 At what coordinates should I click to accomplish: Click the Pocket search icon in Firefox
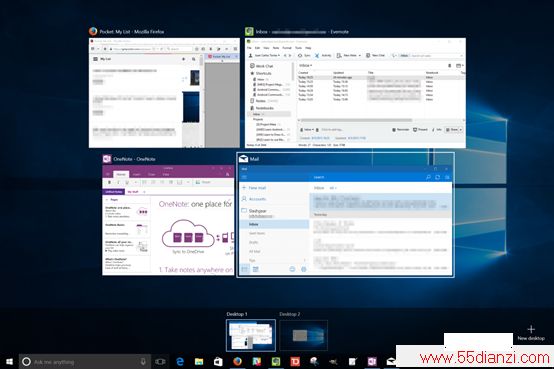pos(194,59)
